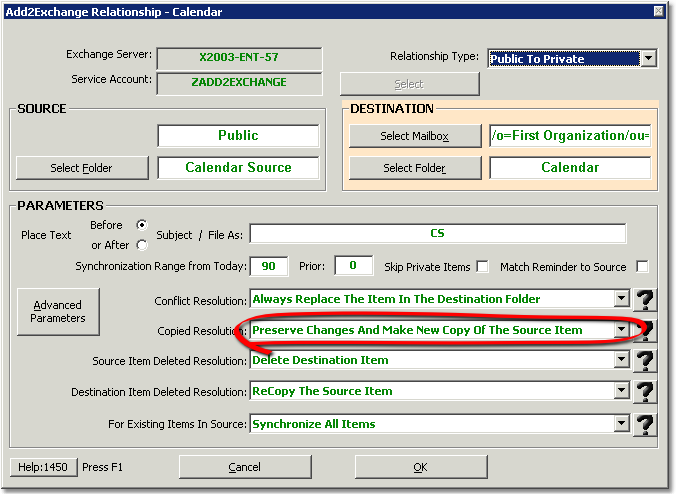
Task: Open help for Copied Resolution question mark
Action: coord(647,331)
